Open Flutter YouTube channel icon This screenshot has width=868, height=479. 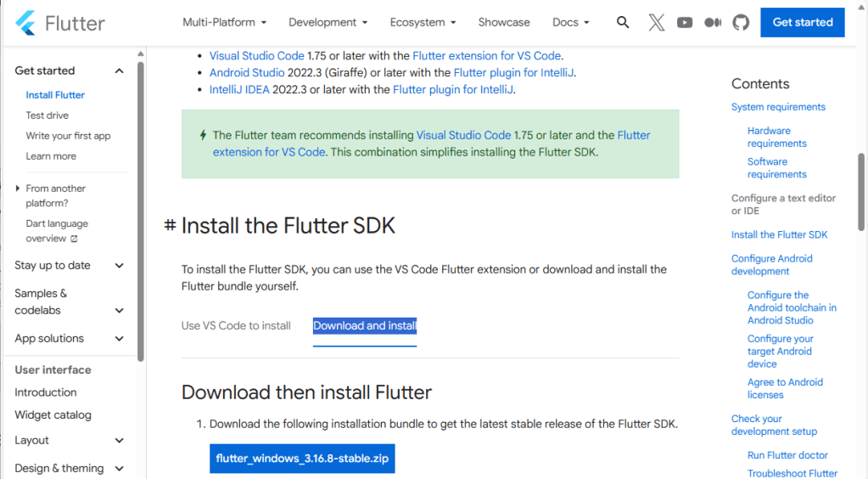tap(685, 23)
